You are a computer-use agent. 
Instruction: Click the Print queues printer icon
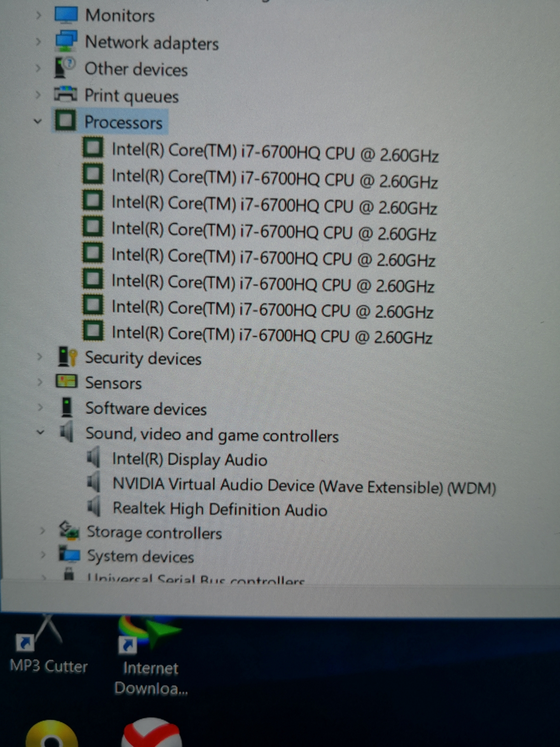65,94
